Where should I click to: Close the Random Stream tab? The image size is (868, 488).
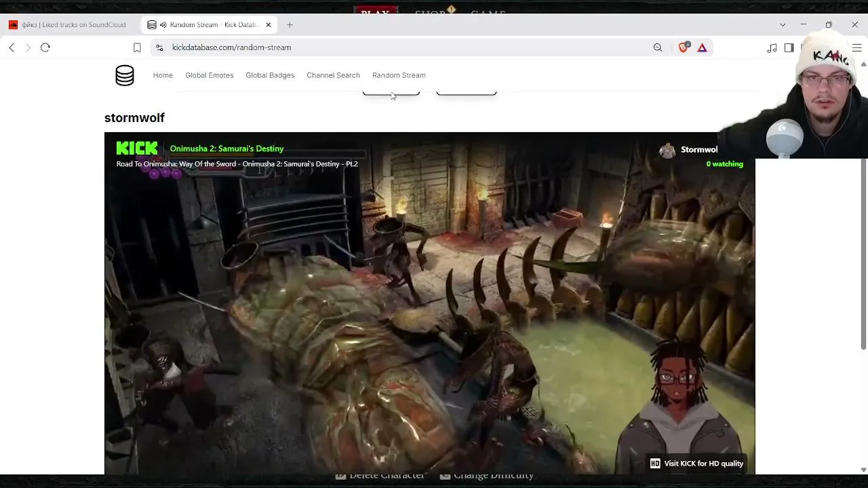(269, 25)
